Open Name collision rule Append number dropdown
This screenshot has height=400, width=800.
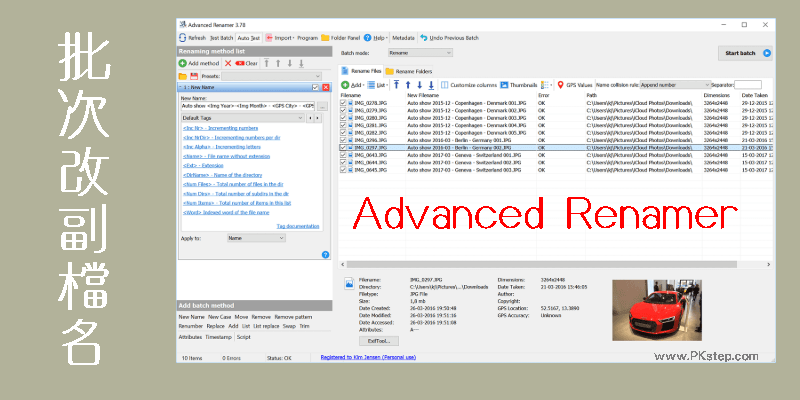coord(675,85)
